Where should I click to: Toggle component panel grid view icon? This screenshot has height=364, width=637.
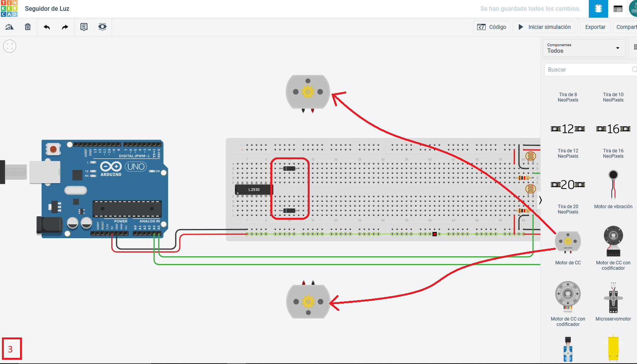[x=635, y=47]
